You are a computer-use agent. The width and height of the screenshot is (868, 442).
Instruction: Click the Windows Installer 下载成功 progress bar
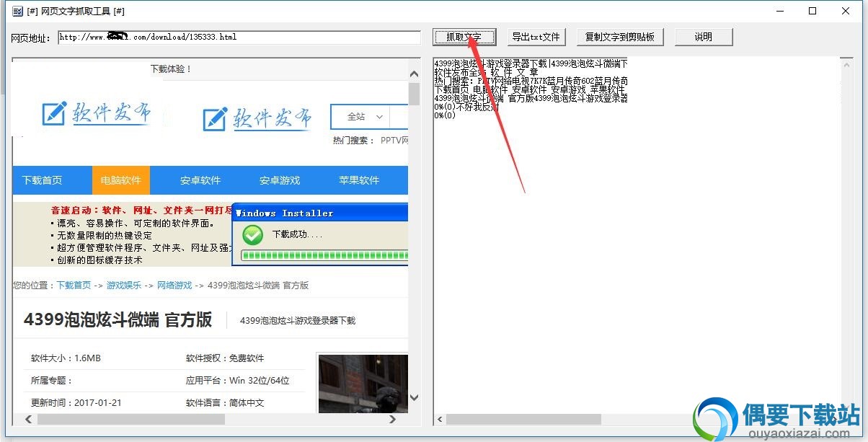[324, 255]
